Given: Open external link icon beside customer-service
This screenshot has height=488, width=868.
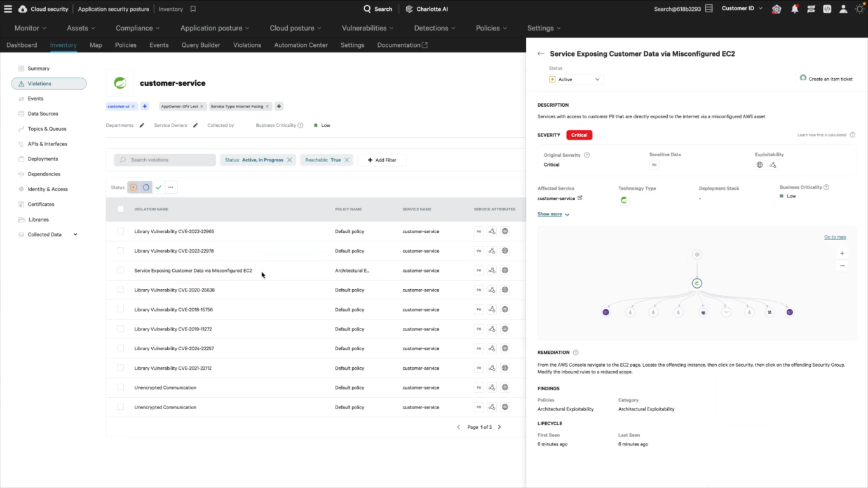Looking at the screenshot, I should tap(580, 198).
